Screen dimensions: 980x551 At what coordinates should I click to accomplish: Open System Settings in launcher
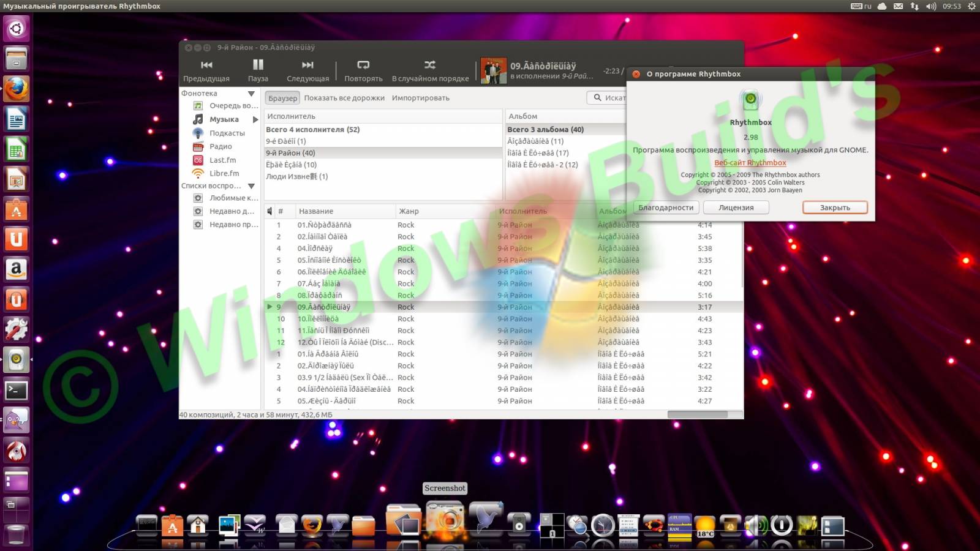point(16,329)
